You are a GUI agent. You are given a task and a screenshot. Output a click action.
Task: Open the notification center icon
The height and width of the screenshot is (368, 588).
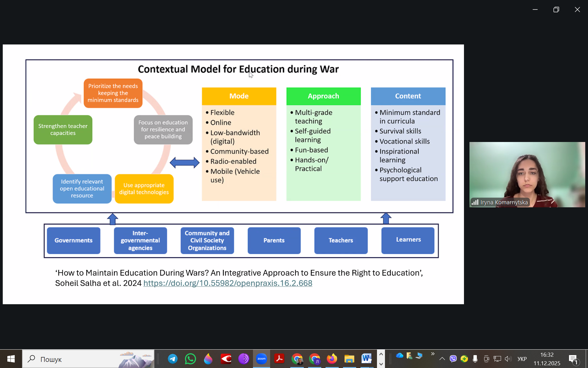573,359
